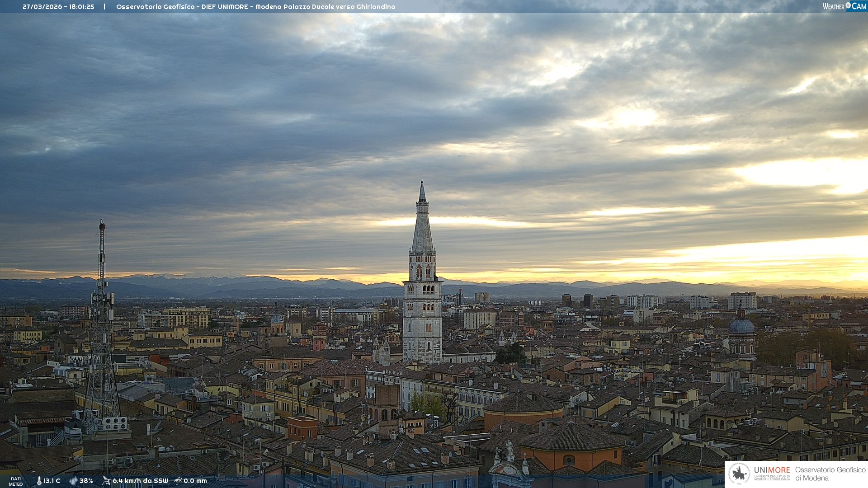Open the DATI METEO label

(x=16, y=481)
